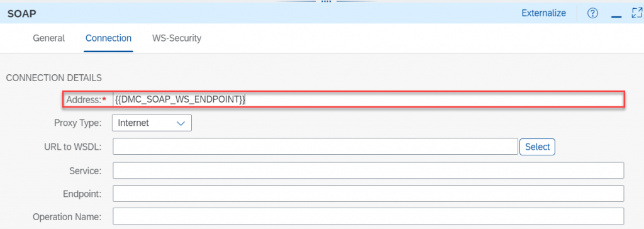Click the panel splitter grip dots at top

click(326, 2)
